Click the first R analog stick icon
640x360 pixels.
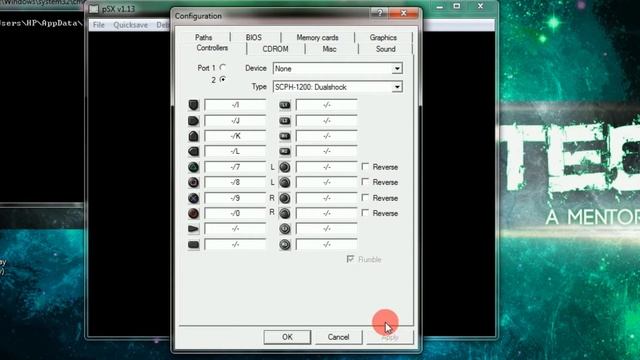pyautogui.click(x=285, y=198)
